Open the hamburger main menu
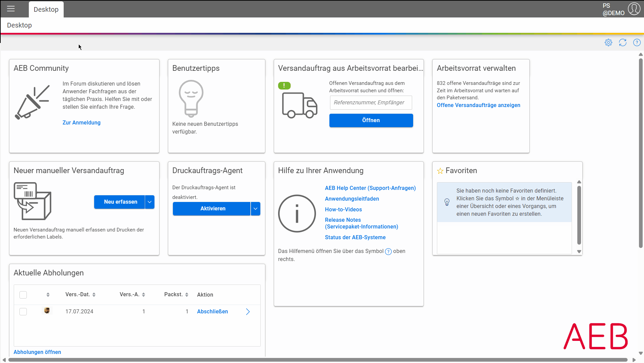 click(x=11, y=9)
